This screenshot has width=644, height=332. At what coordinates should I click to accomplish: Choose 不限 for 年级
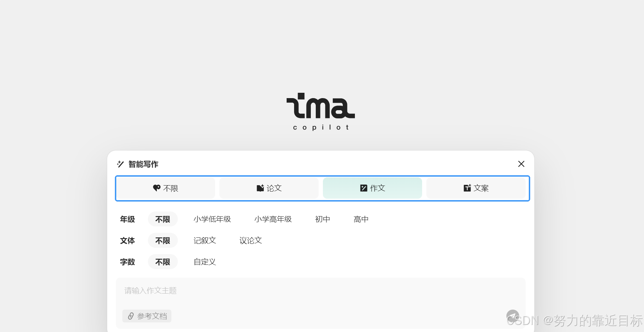coord(163,219)
